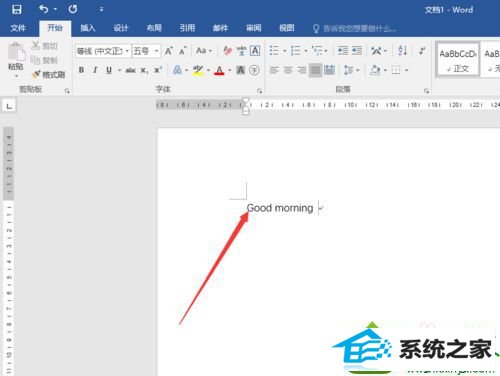This screenshot has width=500, height=376.
Task: Click the Sort A-Z icon
Action: [402, 51]
